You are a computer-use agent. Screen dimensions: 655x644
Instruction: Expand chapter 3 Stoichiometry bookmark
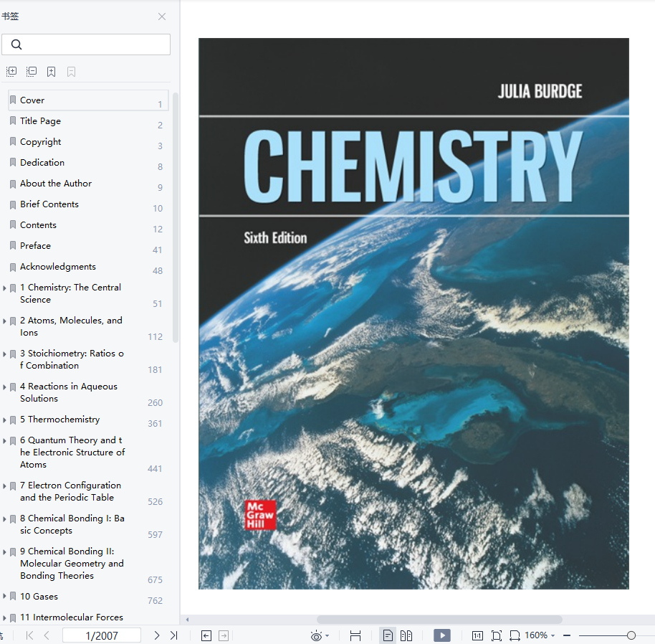(4, 354)
